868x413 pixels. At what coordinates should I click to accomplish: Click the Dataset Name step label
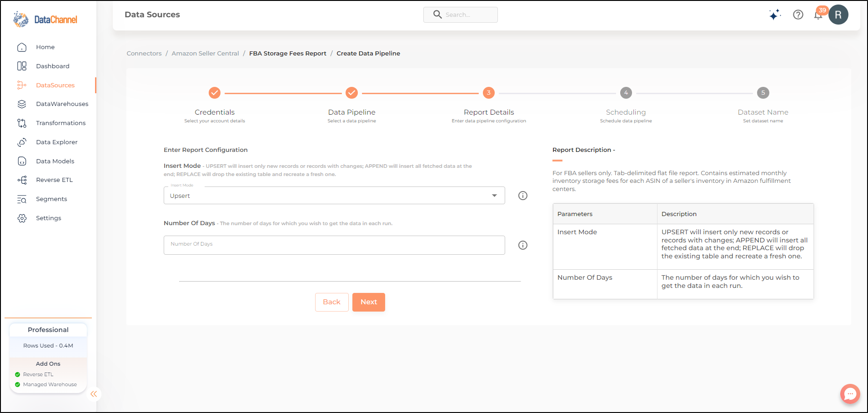(763, 112)
